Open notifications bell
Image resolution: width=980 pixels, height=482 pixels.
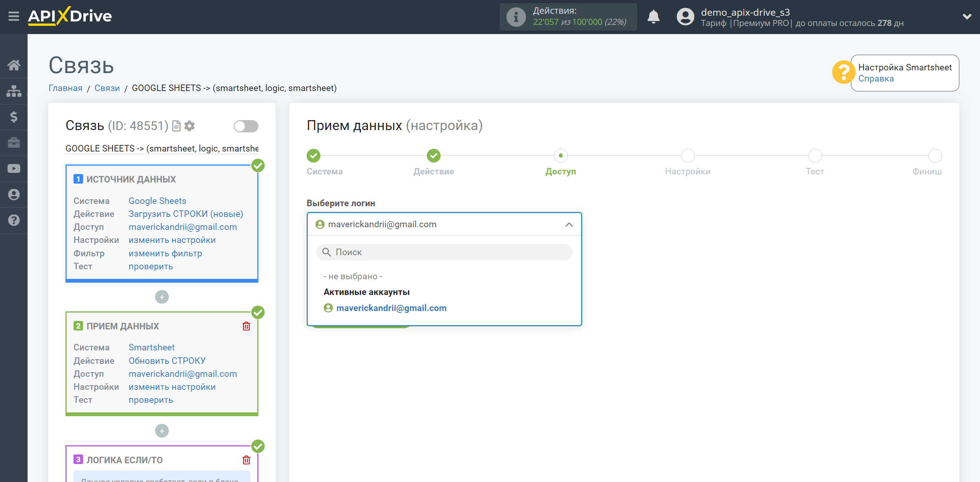(x=653, y=17)
